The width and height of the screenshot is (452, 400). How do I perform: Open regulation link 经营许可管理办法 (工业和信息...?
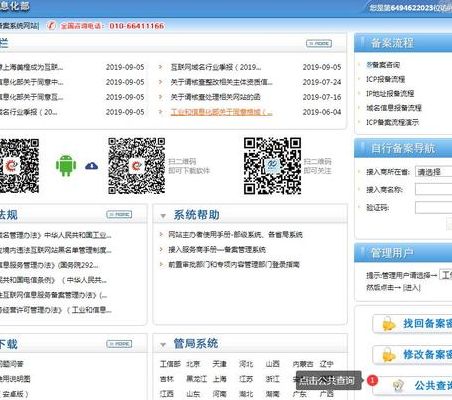coord(56,310)
